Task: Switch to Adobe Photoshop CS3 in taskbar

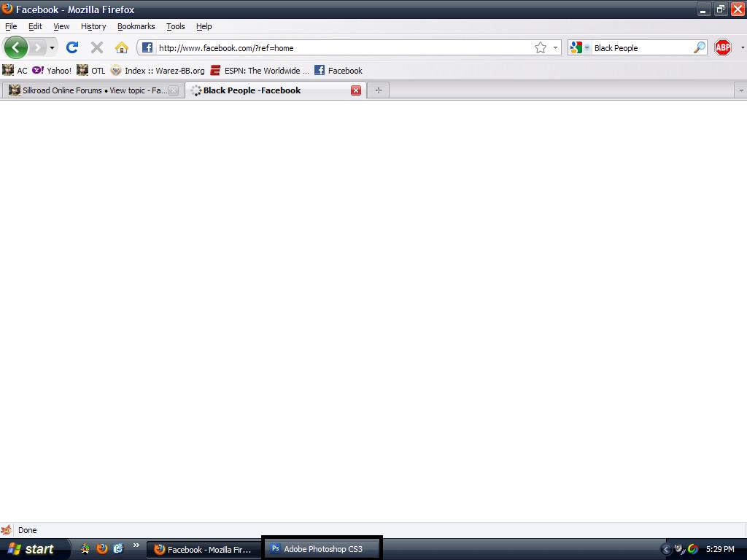Action: click(x=322, y=549)
